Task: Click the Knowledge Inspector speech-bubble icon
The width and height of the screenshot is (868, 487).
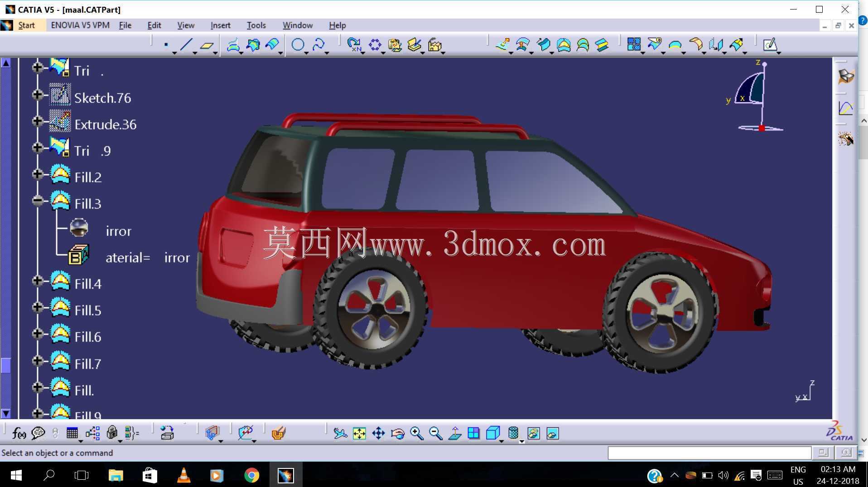Action: point(38,433)
